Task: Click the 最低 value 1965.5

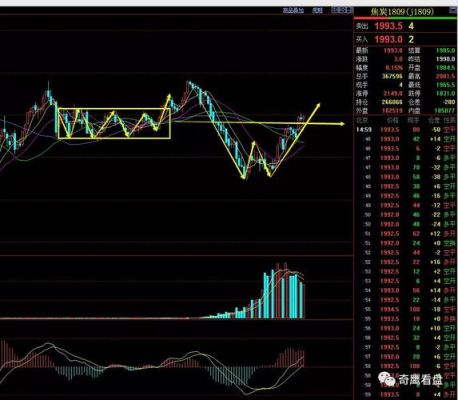Action: (446, 85)
